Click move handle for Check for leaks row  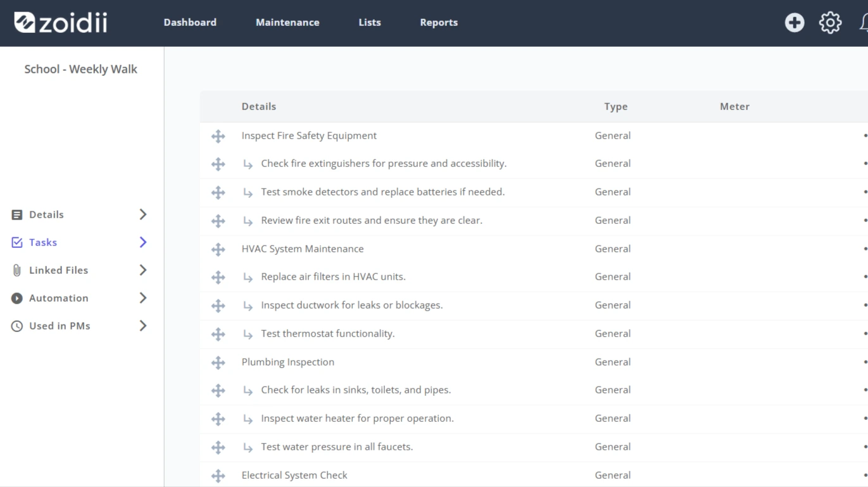click(218, 390)
